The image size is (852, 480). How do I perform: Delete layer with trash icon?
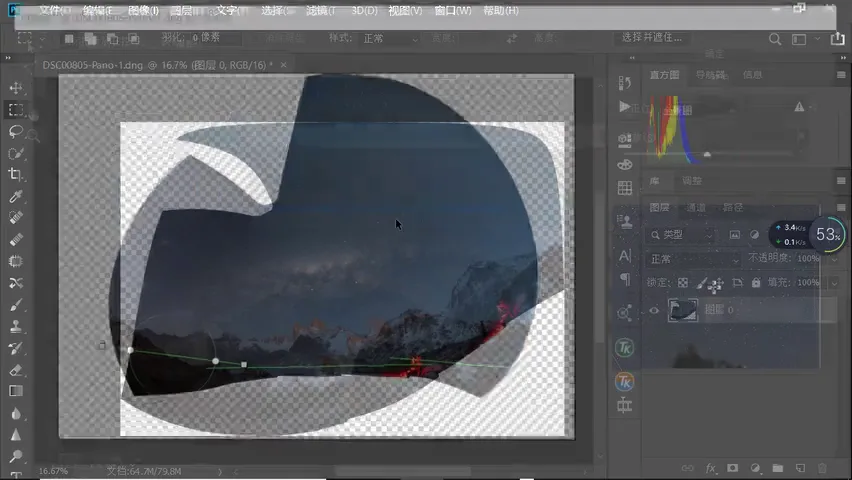[822, 468]
